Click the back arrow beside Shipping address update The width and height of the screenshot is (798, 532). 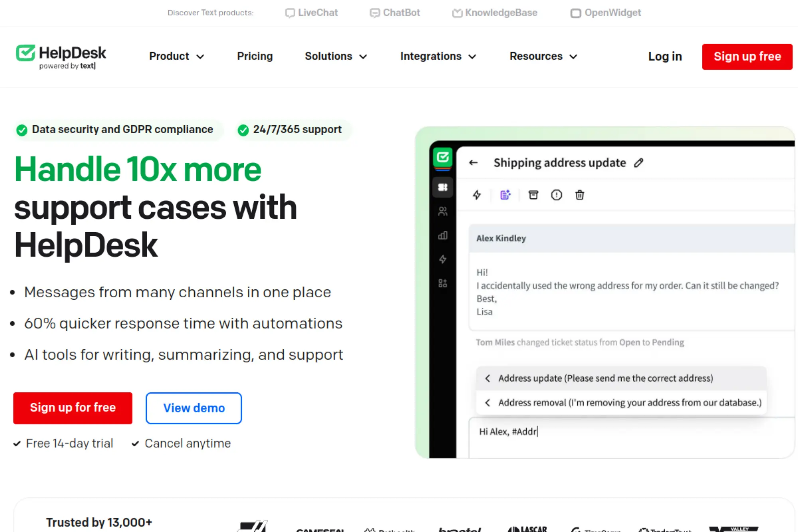(473, 162)
